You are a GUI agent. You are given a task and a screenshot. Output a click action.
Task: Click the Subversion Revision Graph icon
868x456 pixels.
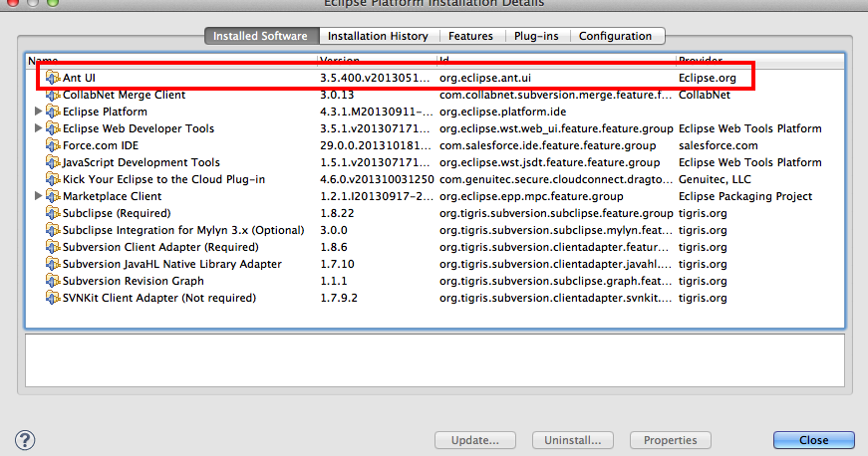[53, 281]
